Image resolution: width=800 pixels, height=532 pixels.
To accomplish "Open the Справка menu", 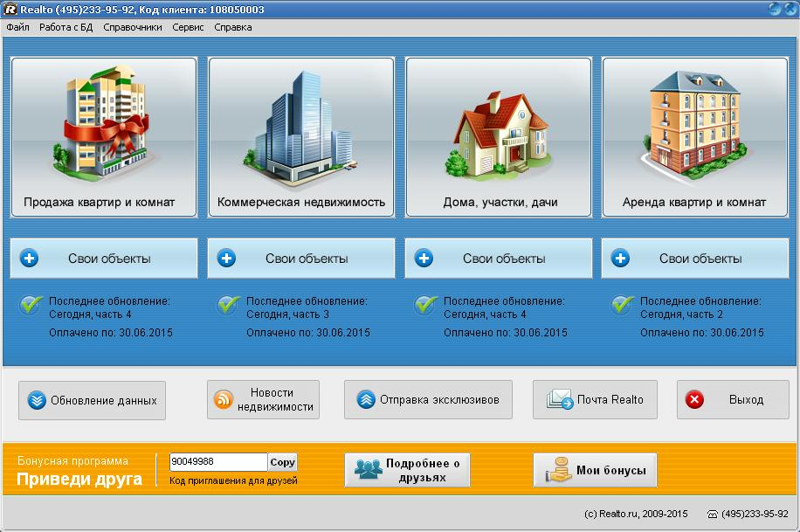I will coord(232,28).
